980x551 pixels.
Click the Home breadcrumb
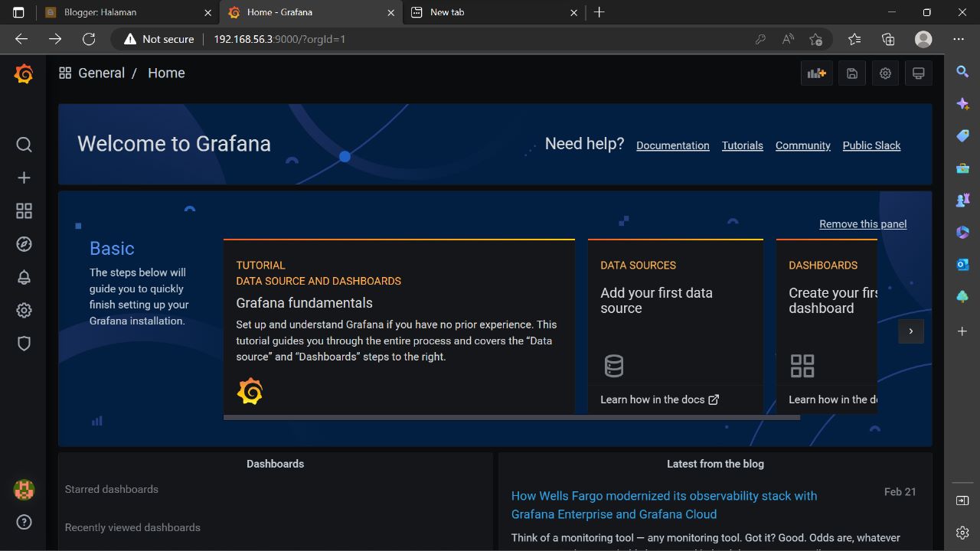point(166,73)
